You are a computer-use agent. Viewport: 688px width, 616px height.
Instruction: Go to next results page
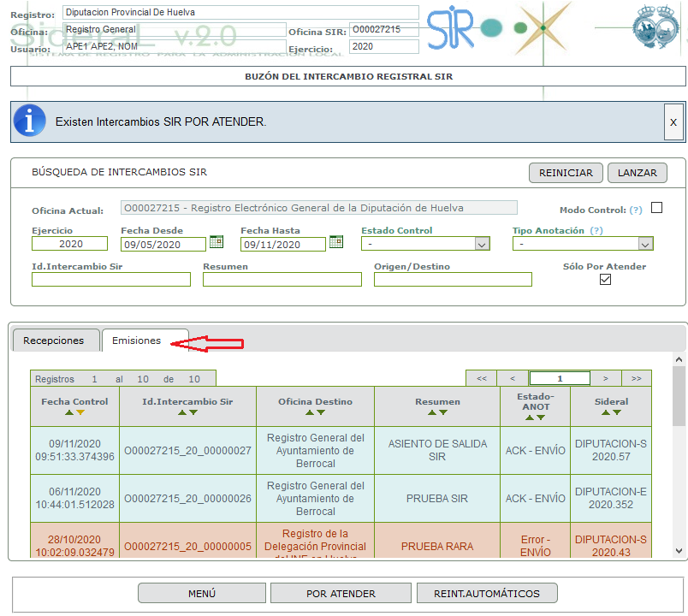coord(606,378)
